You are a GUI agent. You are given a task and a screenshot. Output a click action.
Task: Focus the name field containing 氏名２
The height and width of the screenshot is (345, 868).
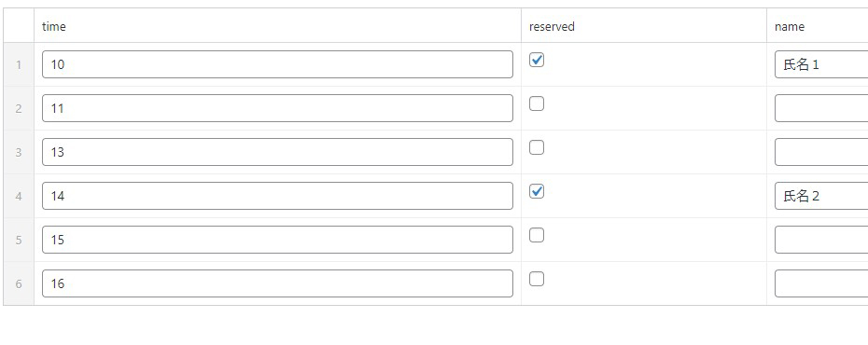point(821,196)
